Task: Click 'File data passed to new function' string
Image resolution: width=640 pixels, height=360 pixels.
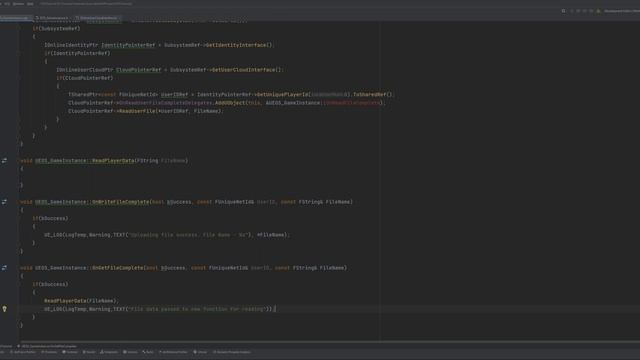Action: click(197, 309)
